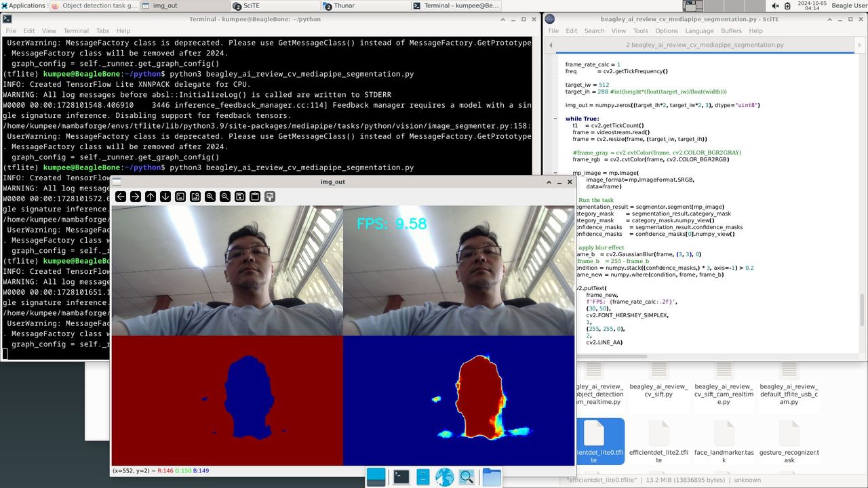This screenshot has height=488, width=868.
Task: Open Options menu in SciTE
Action: 667,30
